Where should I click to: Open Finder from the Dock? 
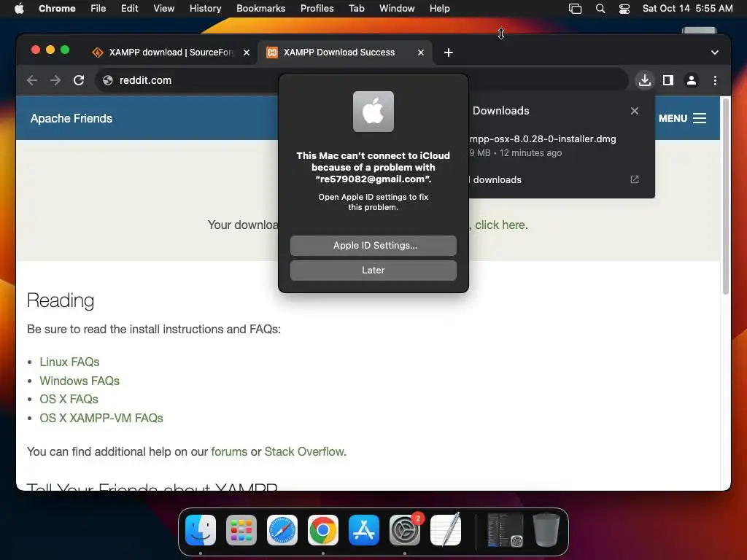(201, 530)
